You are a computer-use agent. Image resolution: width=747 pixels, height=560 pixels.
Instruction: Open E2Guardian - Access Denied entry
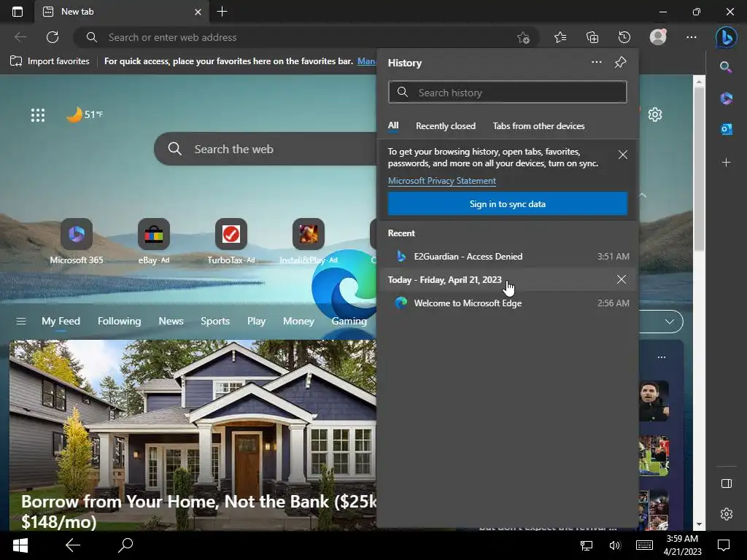click(x=508, y=256)
